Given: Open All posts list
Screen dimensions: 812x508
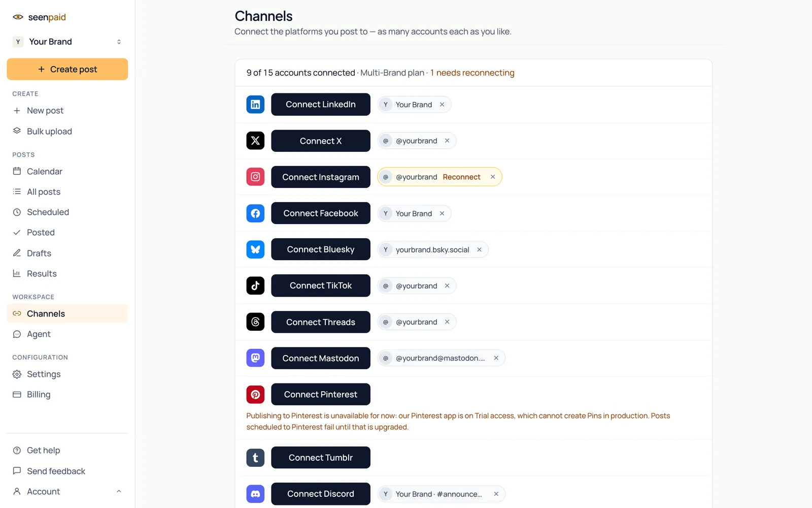Looking at the screenshot, I should (67, 192).
